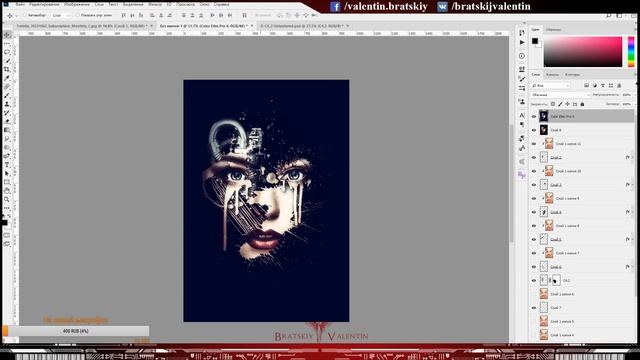
Task: Enable the Автовыбор checkbox
Action: [x=24, y=15]
